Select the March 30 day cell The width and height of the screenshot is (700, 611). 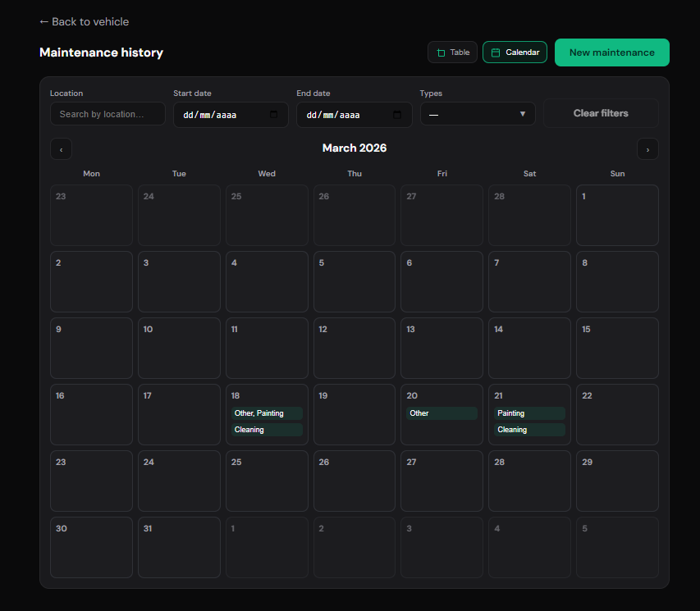click(x=91, y=548)
